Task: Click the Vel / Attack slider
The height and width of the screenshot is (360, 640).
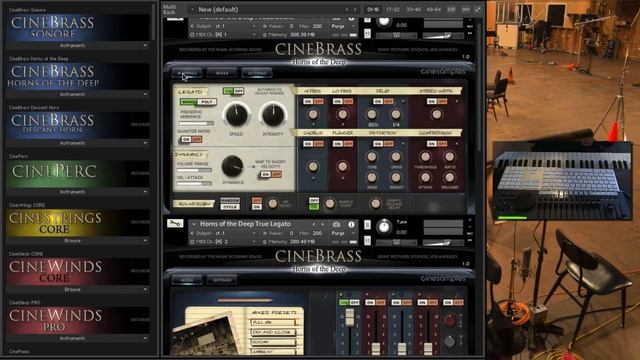Action: point(194,184)
